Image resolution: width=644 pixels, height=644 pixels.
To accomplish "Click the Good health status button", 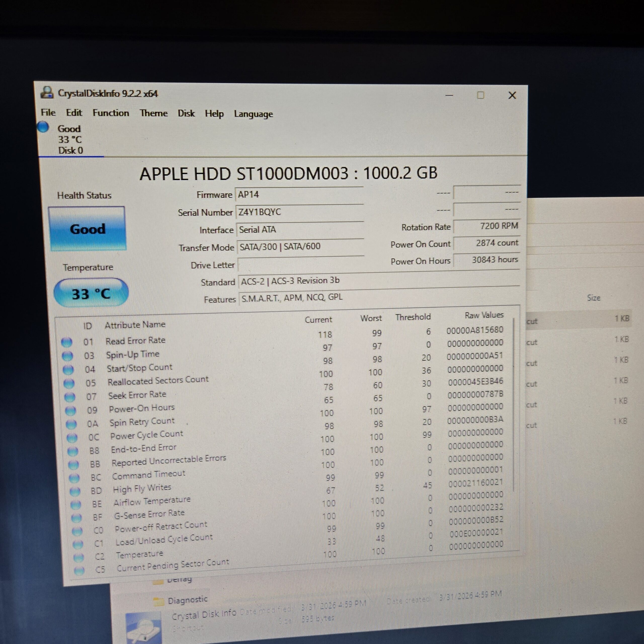I will tap(87, 229).
